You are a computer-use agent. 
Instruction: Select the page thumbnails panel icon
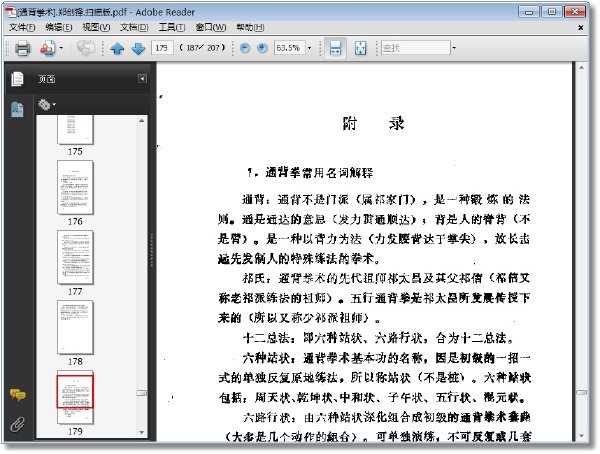point(17,79)
